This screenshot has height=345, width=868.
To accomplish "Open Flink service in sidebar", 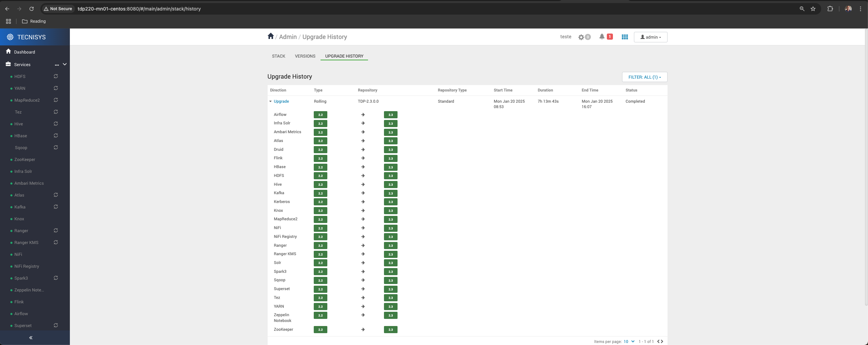I will (19, 302).
